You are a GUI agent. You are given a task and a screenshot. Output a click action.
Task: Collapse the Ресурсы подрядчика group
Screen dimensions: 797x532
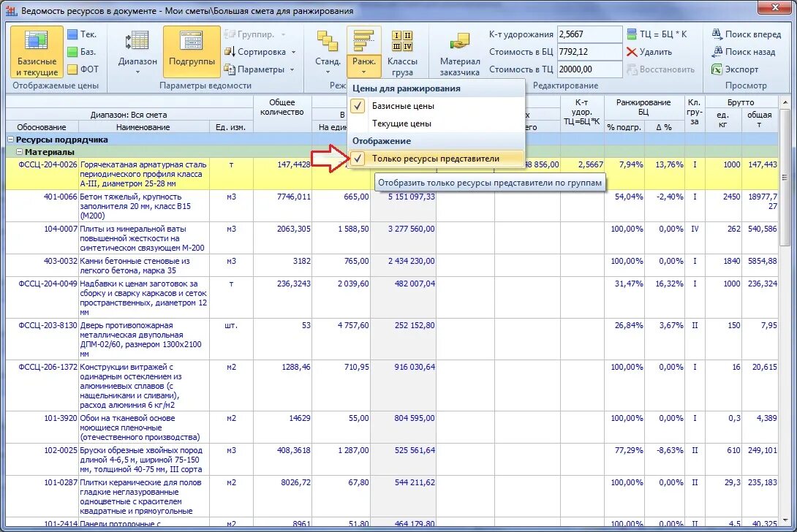tap(11, 140)
